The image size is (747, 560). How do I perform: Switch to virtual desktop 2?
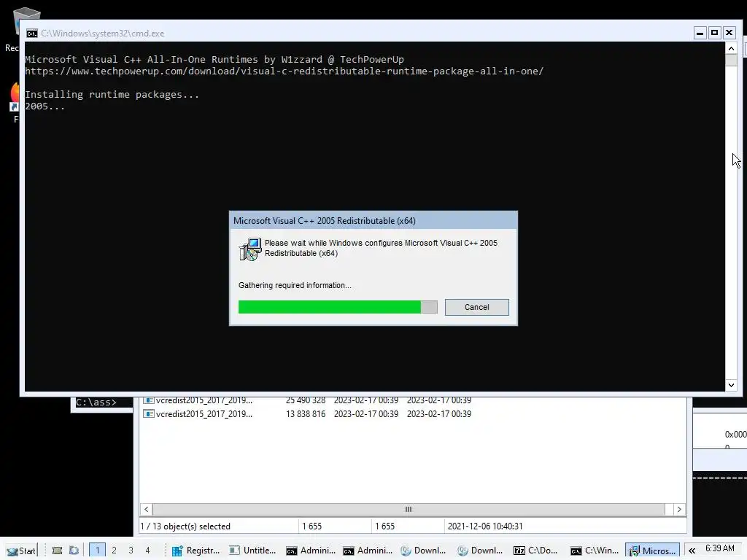tap(114, 550)
